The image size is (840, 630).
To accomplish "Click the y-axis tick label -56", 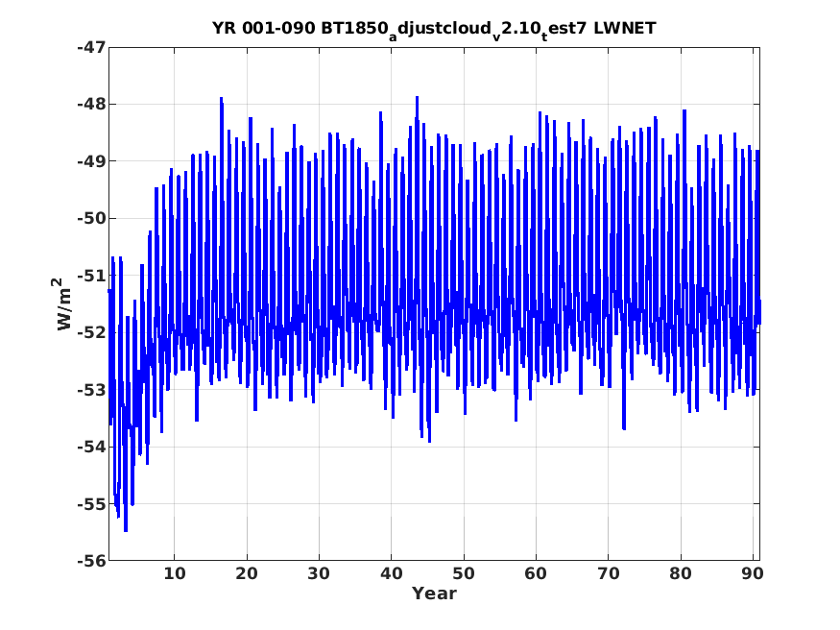I will (91, 561).
